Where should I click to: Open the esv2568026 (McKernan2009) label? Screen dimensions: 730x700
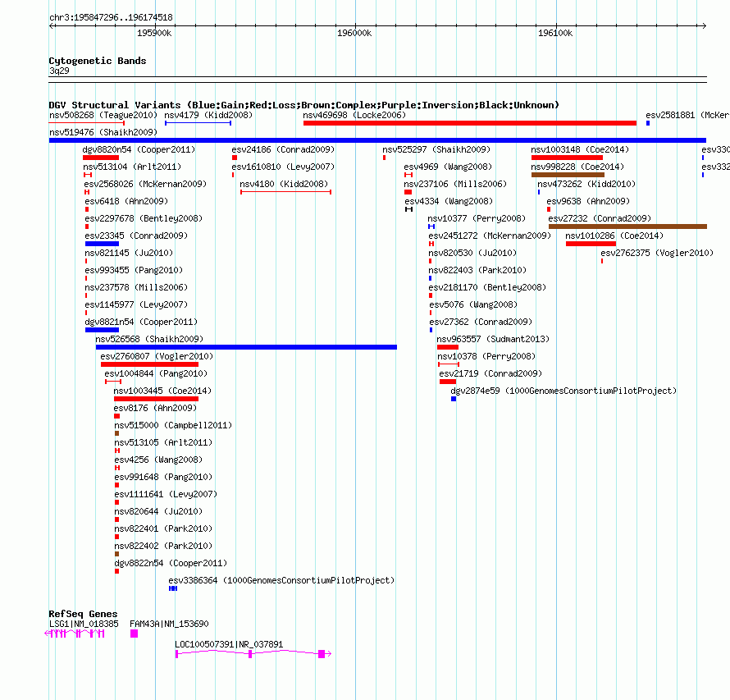[146, 184]
